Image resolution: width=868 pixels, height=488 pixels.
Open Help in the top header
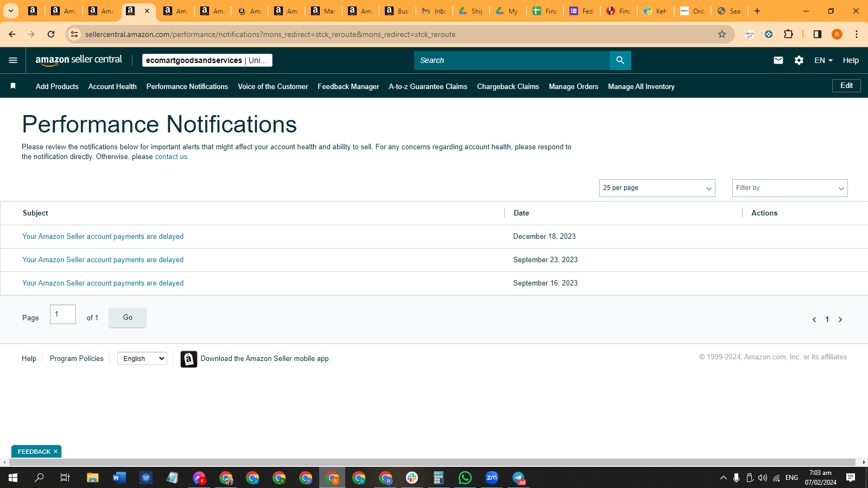[x=851, y=60]
